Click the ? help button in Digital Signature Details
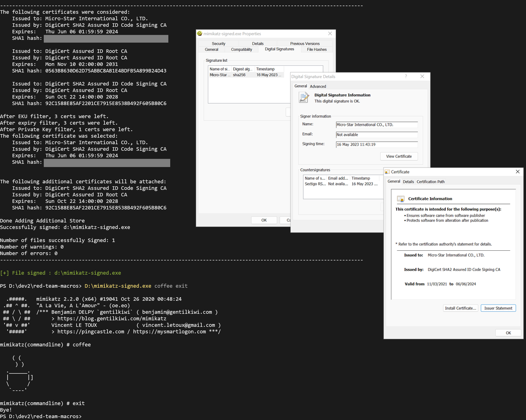Screen dimensions: 526x420 click(406, 76)
